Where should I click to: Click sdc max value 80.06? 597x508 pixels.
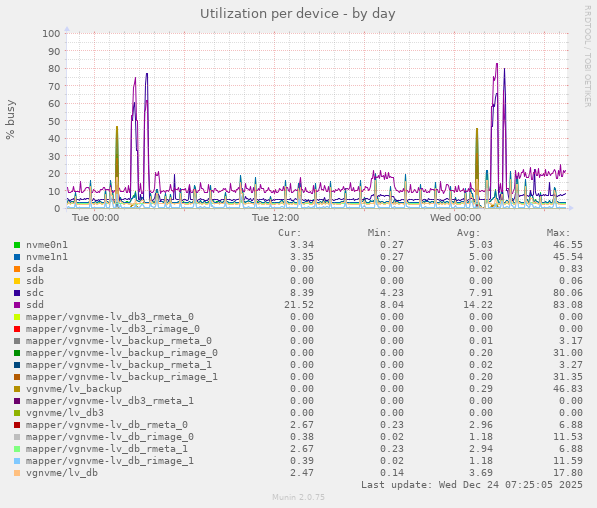pyautogui.click(x=568, y=293)
